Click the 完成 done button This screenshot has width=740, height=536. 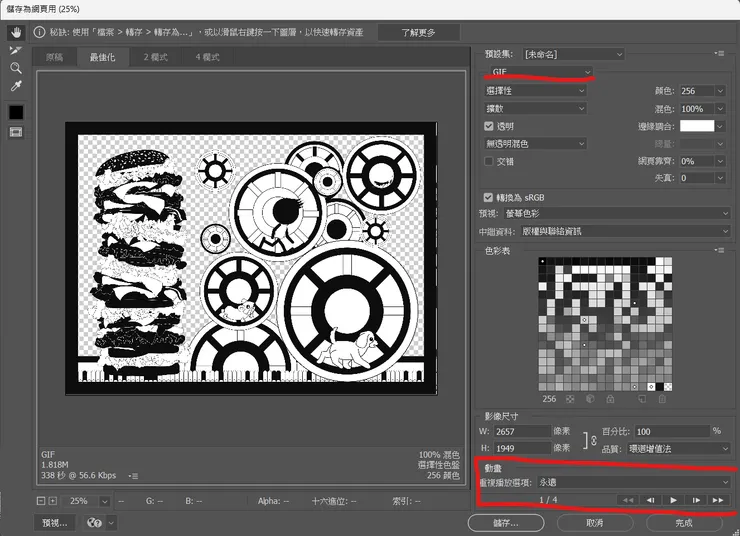pos(684,523)
